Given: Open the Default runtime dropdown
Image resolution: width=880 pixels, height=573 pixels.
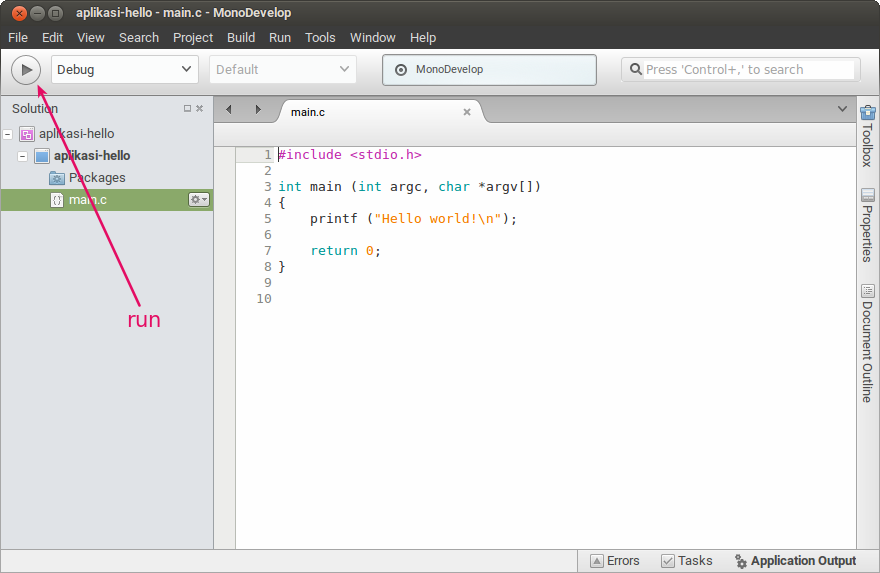Looking at the screenshot, I should (283, 70).
